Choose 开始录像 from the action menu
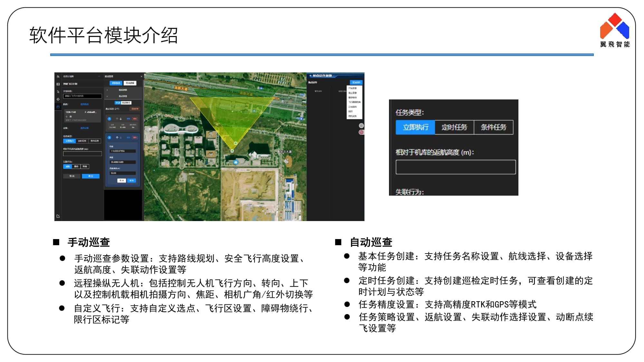 (x=353, y=88)
